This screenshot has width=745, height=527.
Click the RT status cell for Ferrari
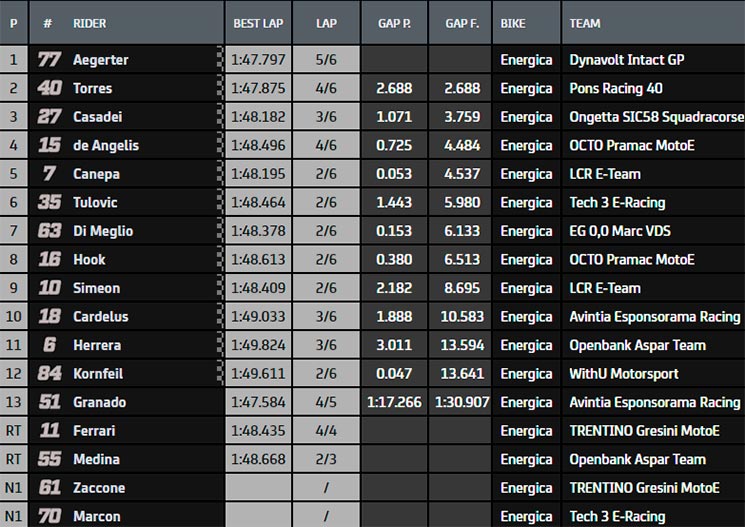[x=13, y=431]
